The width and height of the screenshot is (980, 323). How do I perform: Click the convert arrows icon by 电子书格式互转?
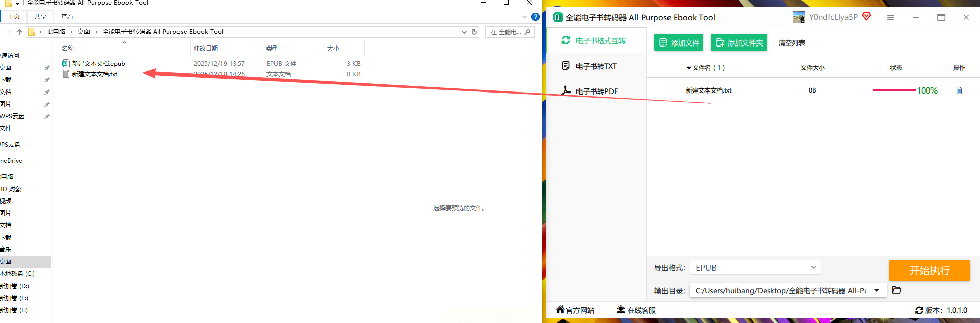tap(566, 40)
